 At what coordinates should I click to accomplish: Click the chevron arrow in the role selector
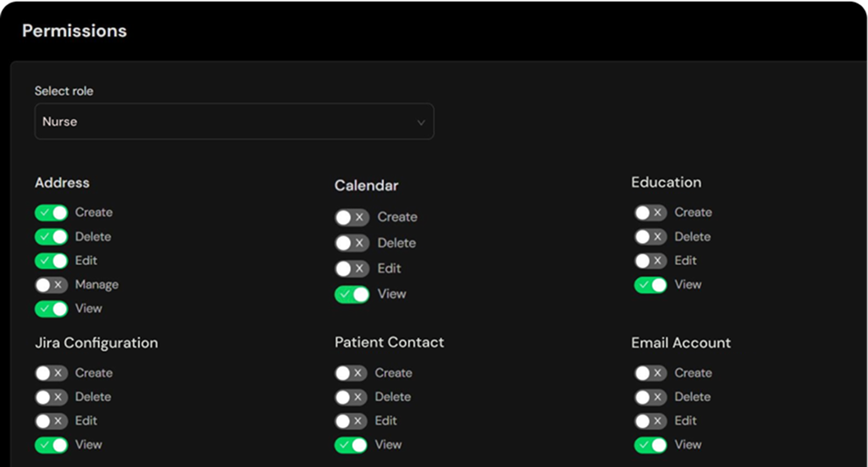[421, 122]
